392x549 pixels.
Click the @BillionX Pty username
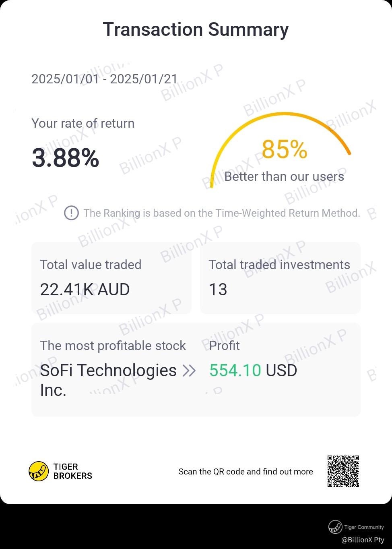coord(362,540)
